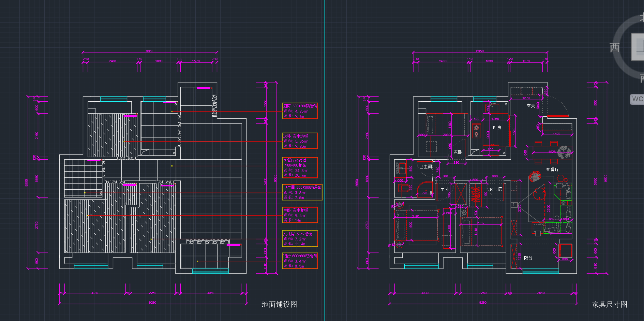Select the corner shower symbol in the bathroom
This screenshot has width=644, height=321.
coord(425,190)
